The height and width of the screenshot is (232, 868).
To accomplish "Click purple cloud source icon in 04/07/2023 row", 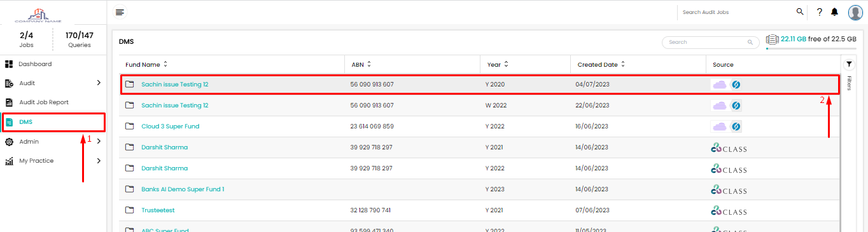I will point(720,85).
